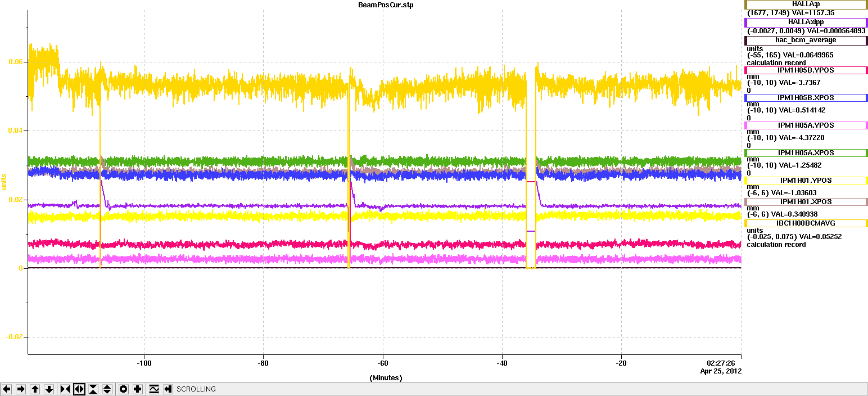Click the vertical up-down triangles zoom icon
Viewport: 868px width, 396px height.
(107, 389)
